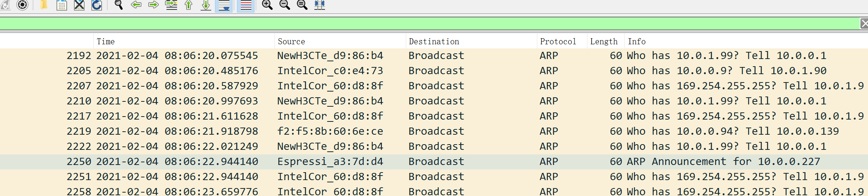Go forward to next packet arrow
This screenshot has width=868, height=196.
tap(153, 5)
